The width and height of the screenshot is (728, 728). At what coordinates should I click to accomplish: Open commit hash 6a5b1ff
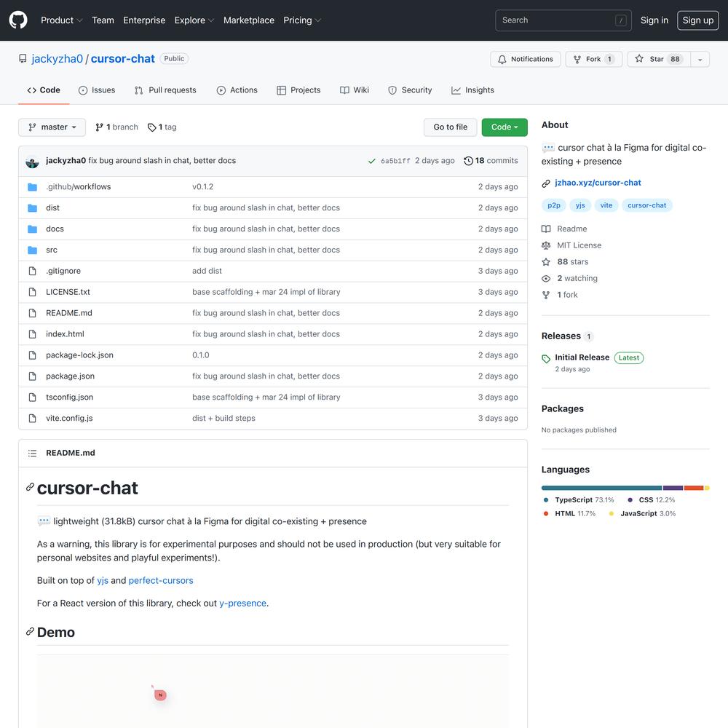(395, 161)
